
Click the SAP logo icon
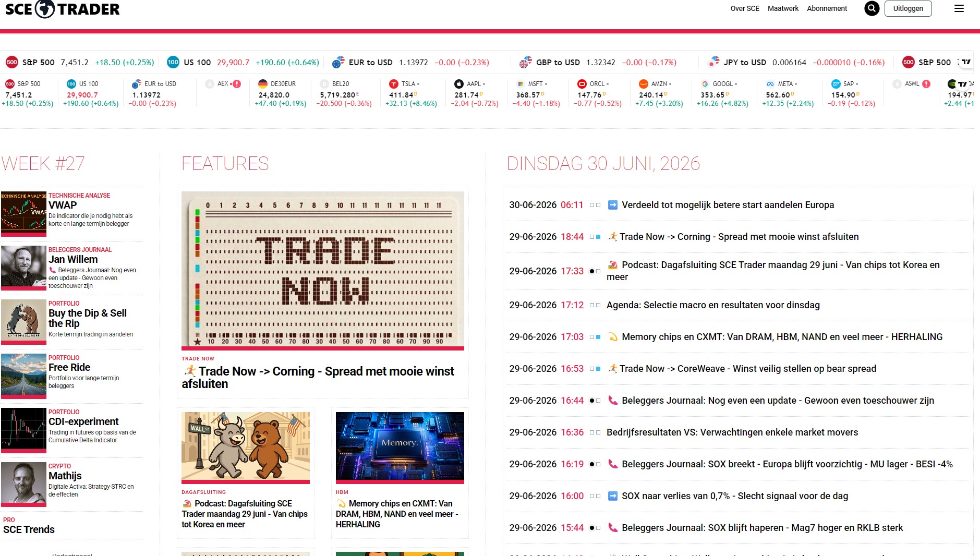click(836, 84)
